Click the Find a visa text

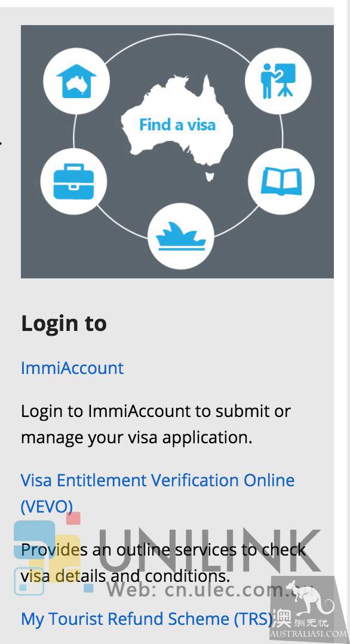(x=177, y=125)
